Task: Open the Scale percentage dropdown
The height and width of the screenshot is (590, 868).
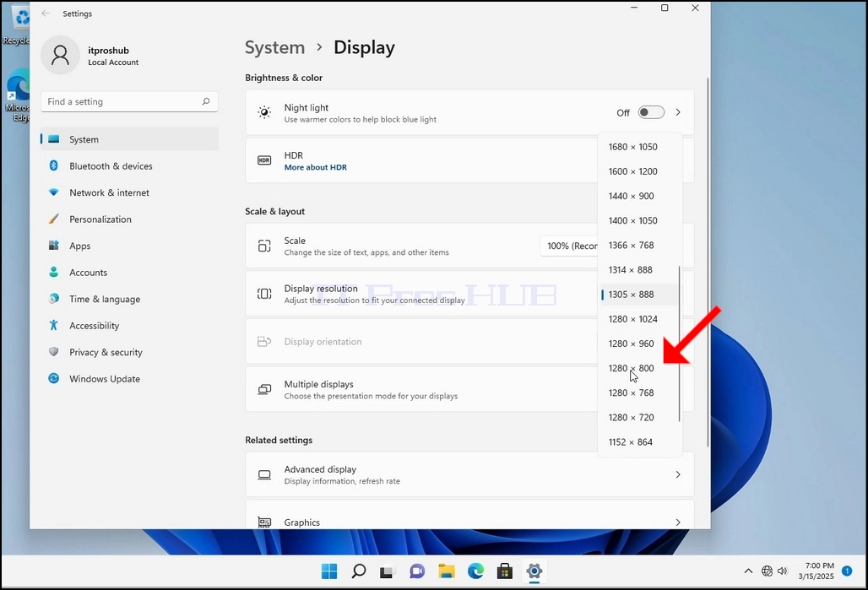Action: coord(570,246)
